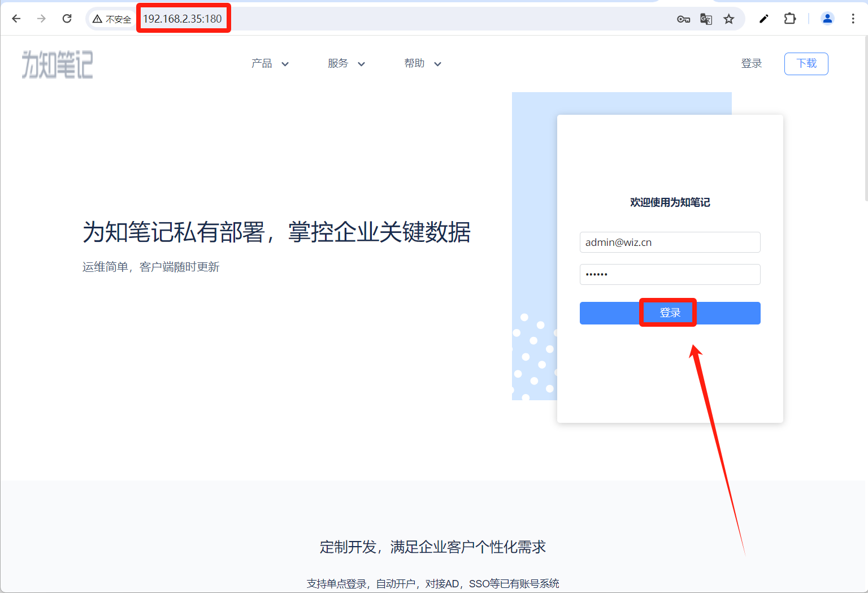Screen dimensions: 868x593
Task: Bookmark this page with the star icon
Action: tap(729, 19)
